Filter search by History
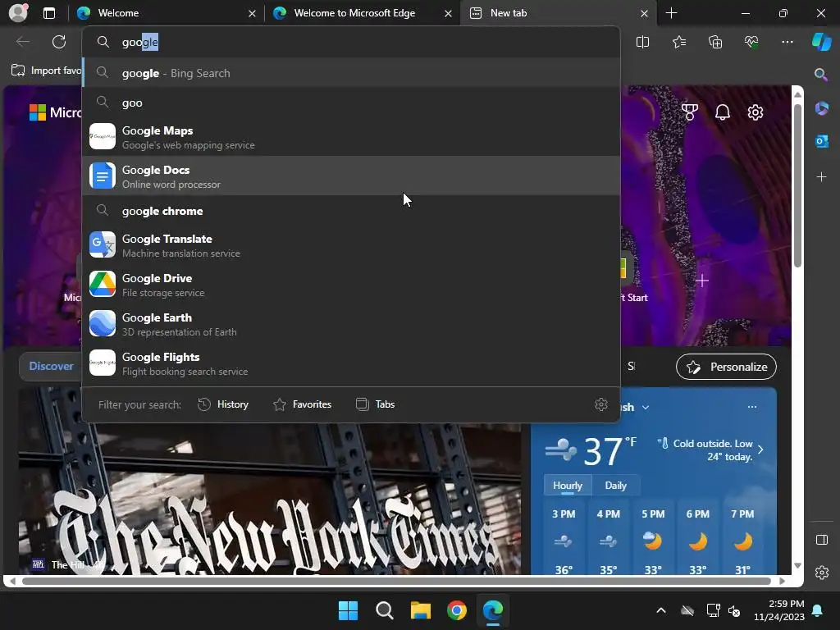Viewport: 840px width, 630px height. [x=223, y=404]
